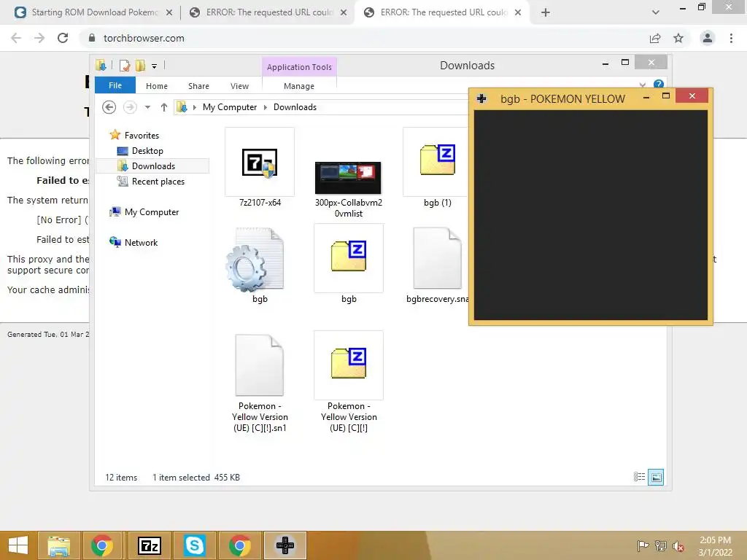Open Chrome tab search dropdown
This screenshot has height=560, width=747.
[x=656, y=12]
